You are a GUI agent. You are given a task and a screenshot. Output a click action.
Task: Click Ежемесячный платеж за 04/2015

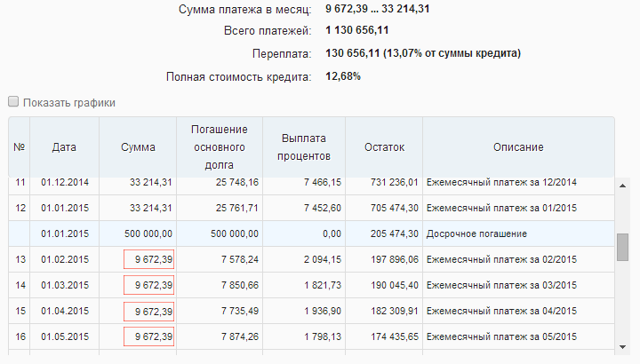[x=502, y=311]
